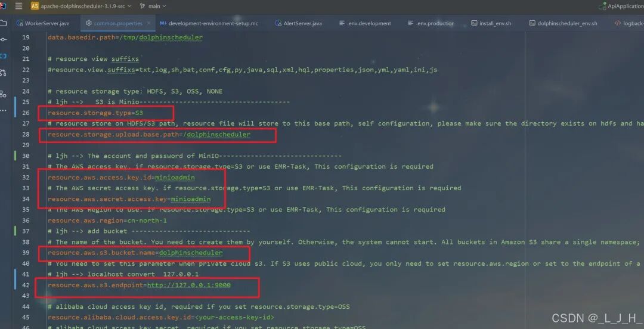Click the 'S3 is Minio' comment line
The width and height of the screenshot is (644, 329).
[x=168, y=102]
